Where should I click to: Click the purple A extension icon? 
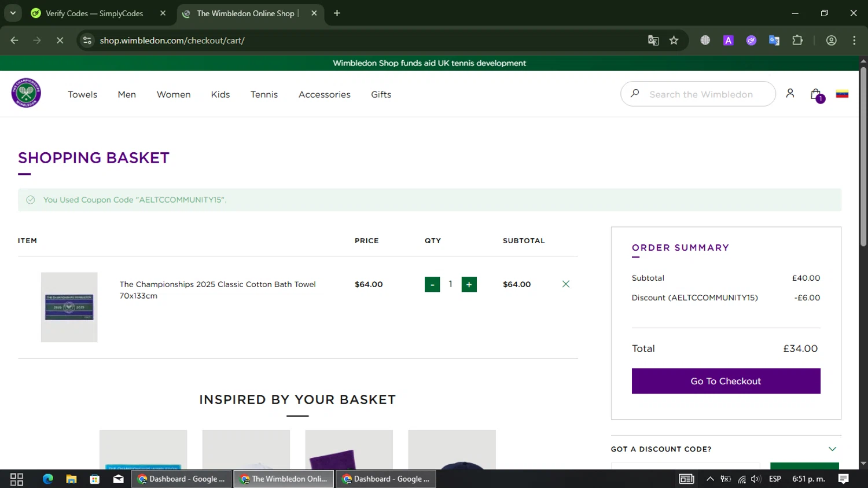click(729, 41)
